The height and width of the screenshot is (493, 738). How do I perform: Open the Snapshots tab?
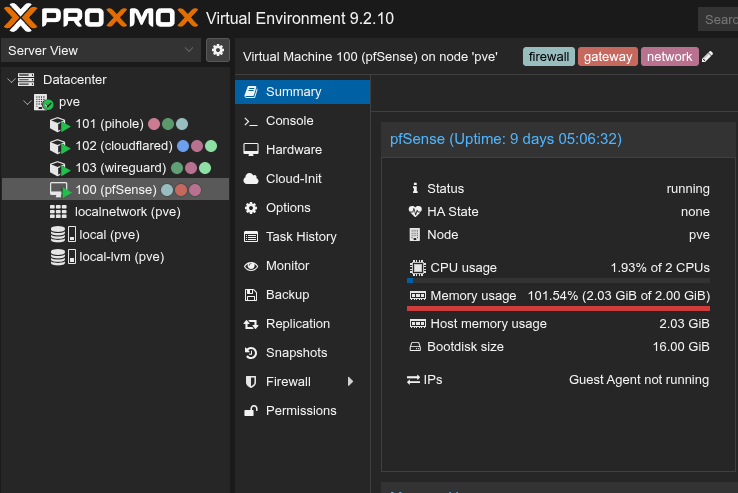point(302,353)
